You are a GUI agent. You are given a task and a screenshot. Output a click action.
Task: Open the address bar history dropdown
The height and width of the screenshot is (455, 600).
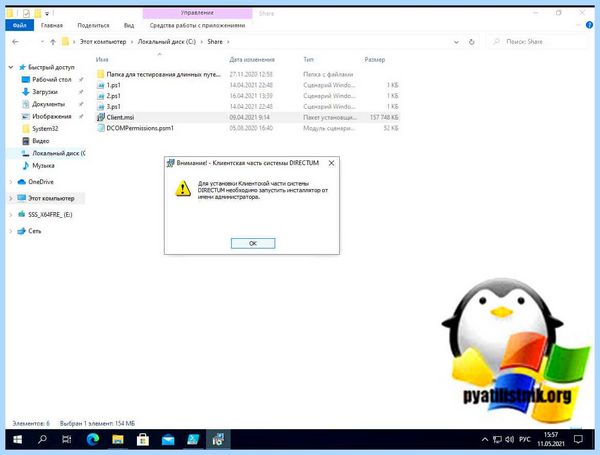456,42
